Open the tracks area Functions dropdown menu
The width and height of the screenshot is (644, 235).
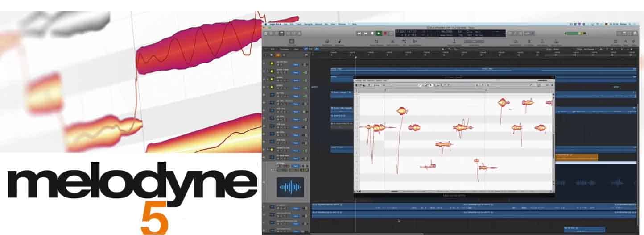[x=285, y=49]
